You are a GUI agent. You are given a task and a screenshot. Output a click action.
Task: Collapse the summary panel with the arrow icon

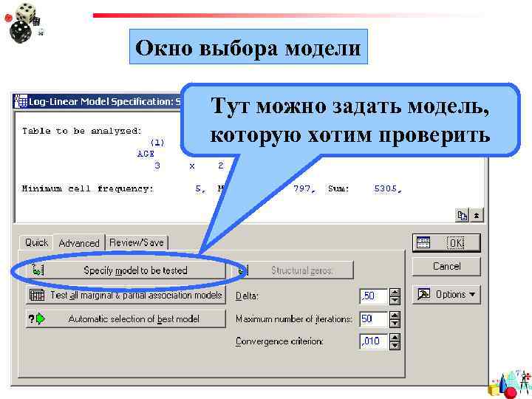pyautogui.click(x=477, y=215)
